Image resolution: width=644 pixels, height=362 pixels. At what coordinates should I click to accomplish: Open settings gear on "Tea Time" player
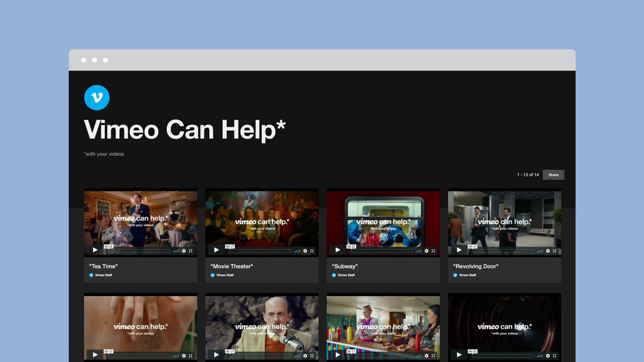[184, 251]
